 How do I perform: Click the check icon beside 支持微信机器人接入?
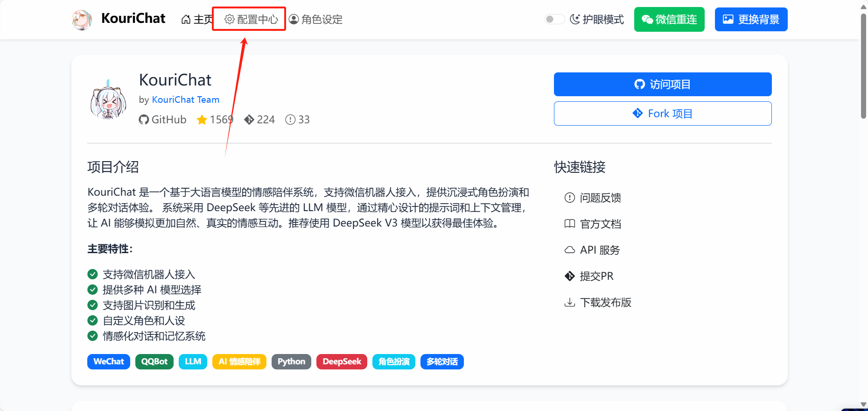93,274
